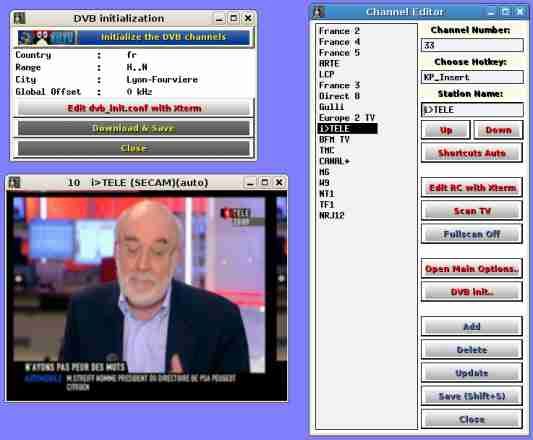533x440 pixels.
Task: Click Shortcuts Auto button
Action: point(472,153)
